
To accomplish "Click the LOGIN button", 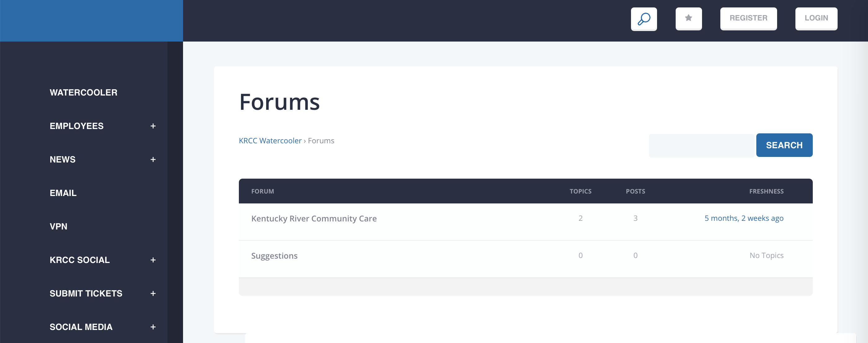I will pos(816,19).
